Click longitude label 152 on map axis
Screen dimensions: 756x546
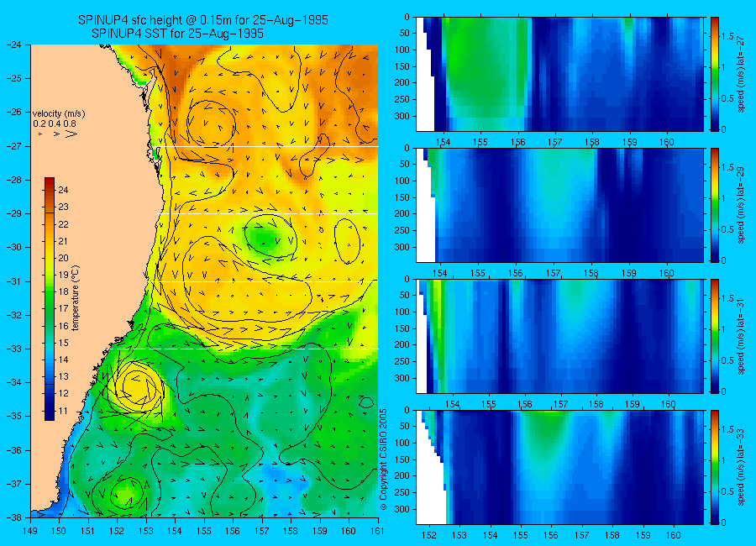117,531
